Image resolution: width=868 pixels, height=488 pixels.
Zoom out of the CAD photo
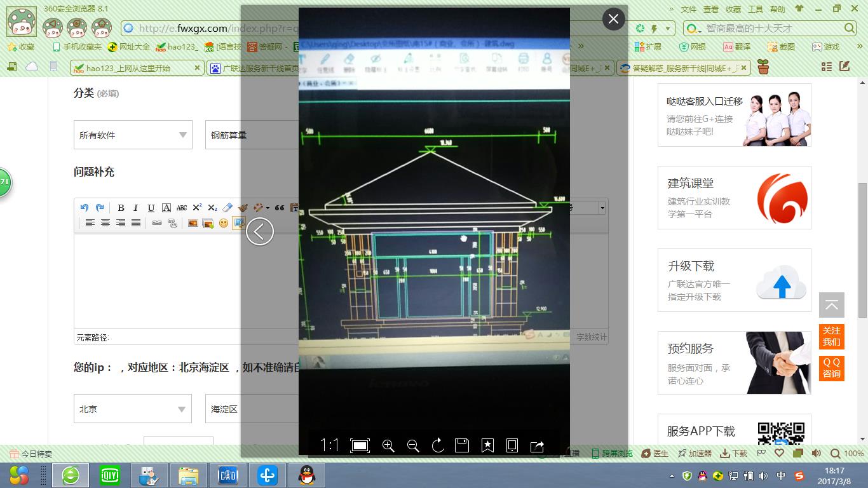click(x=413, y=446)
